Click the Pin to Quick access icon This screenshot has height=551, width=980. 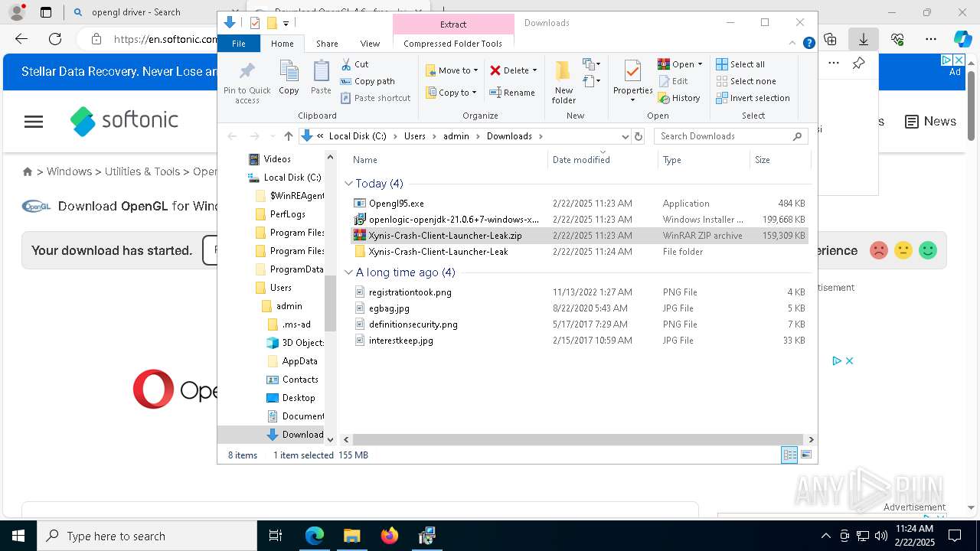(247, 83)
